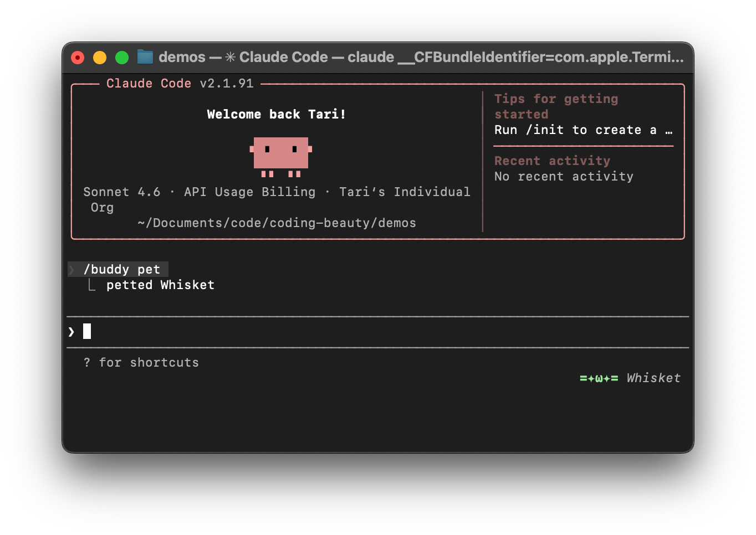756x535 pixels.
Task: Click the "Tari's Individual" organization text
Action: (x=405, y=192)
